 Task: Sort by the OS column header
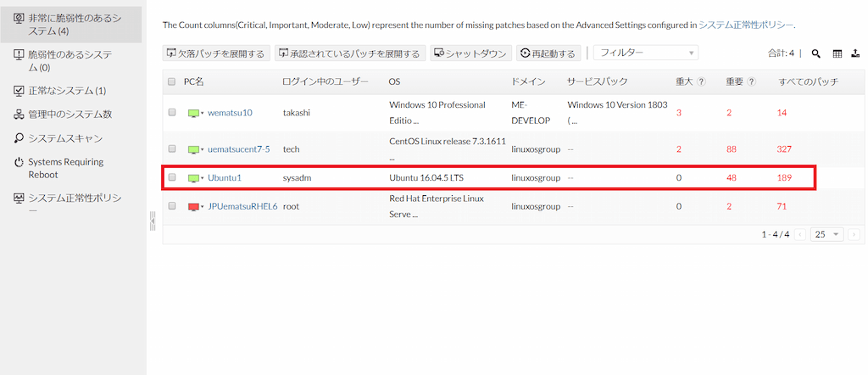(x=394, y=82)
